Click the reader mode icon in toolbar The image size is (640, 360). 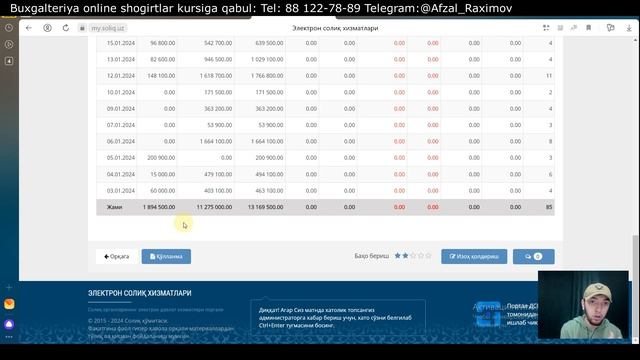[x=560, y=28]
